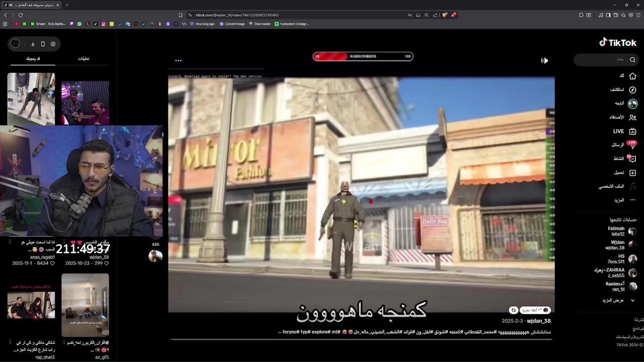This screenshot has height=362, width=644.
Task: Open the recommended video with purple studio
Action: click(85, 103)
